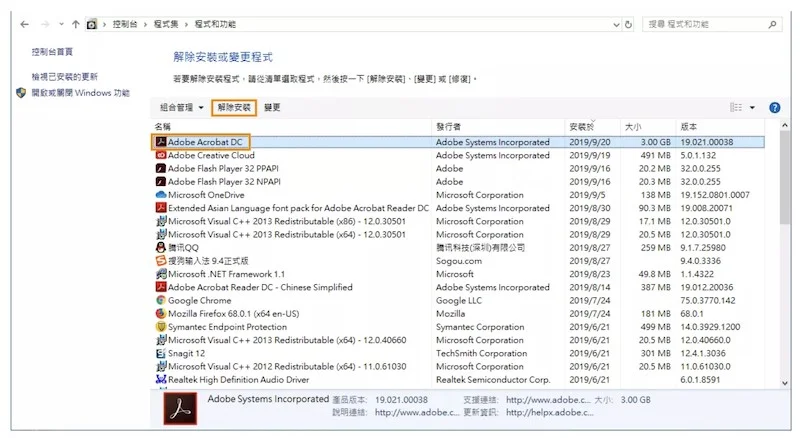Image resolution: width=800 pixels, height=438 pixels.
Task: Sort by the 發行者 column header
Action: (498, 127)
